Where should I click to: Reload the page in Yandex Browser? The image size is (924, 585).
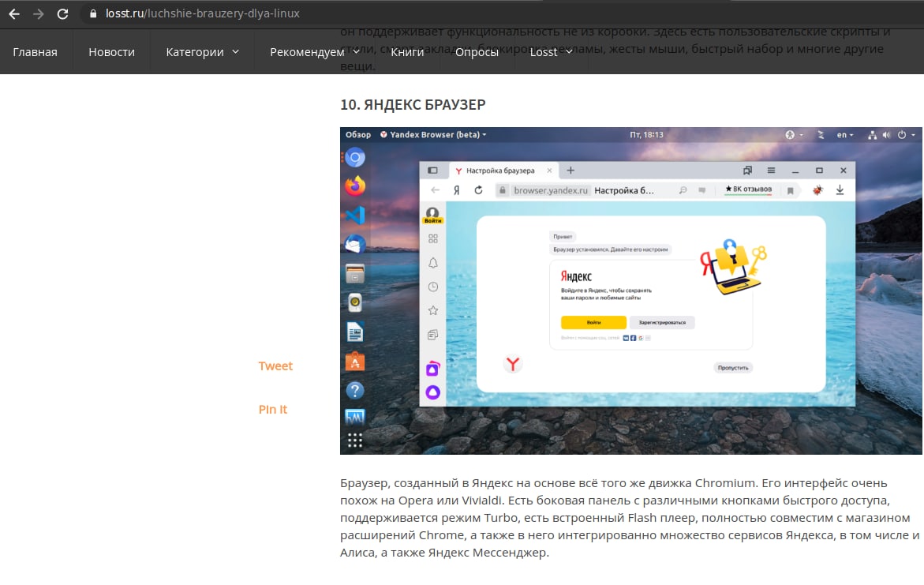click(478, 190)
